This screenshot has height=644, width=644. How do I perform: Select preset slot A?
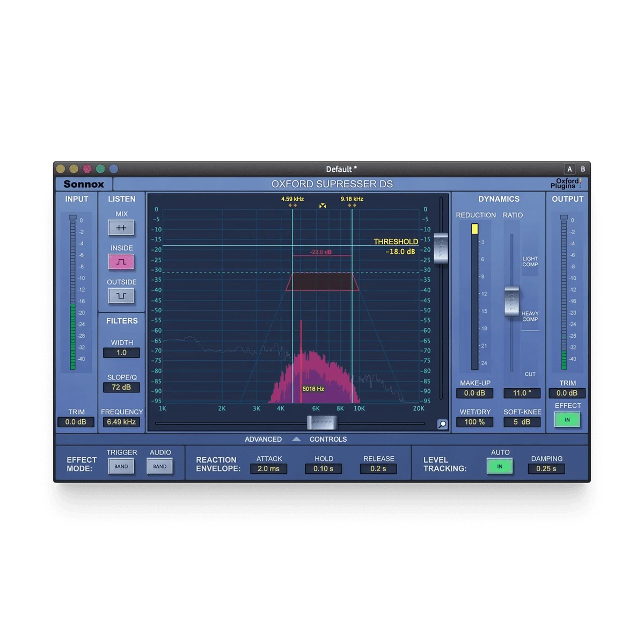click(569, 169)
